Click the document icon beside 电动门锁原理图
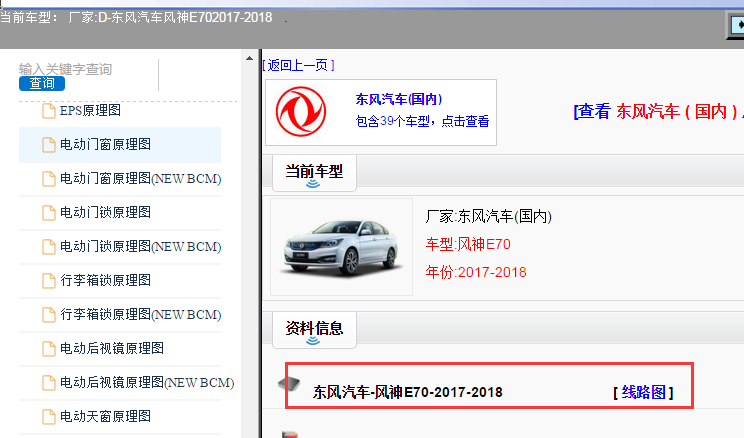The height and width of the screenshot is (438, 744). [49, 212]
